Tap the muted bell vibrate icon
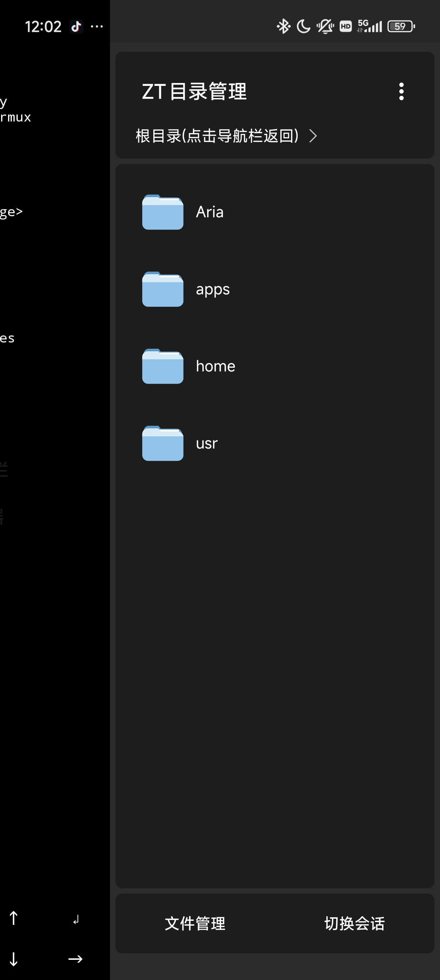Viewport: 440px width, 980px height. [325, 26]
